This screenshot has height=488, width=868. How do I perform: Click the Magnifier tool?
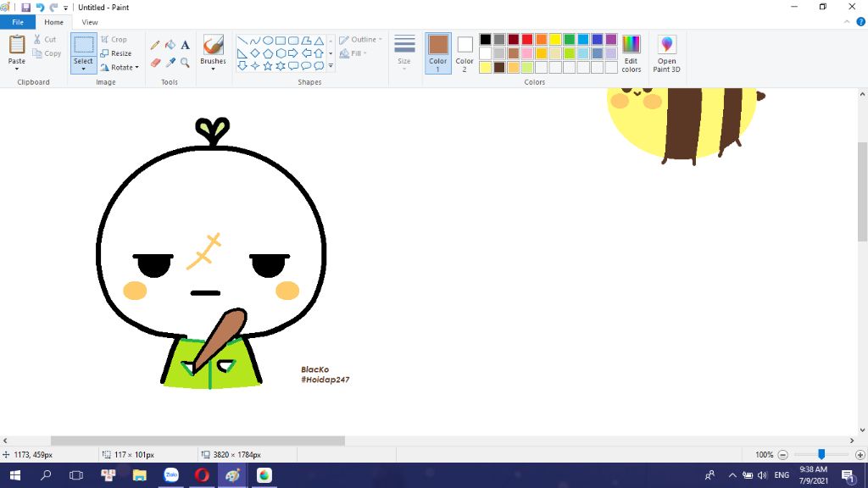[x=185, y=62]
